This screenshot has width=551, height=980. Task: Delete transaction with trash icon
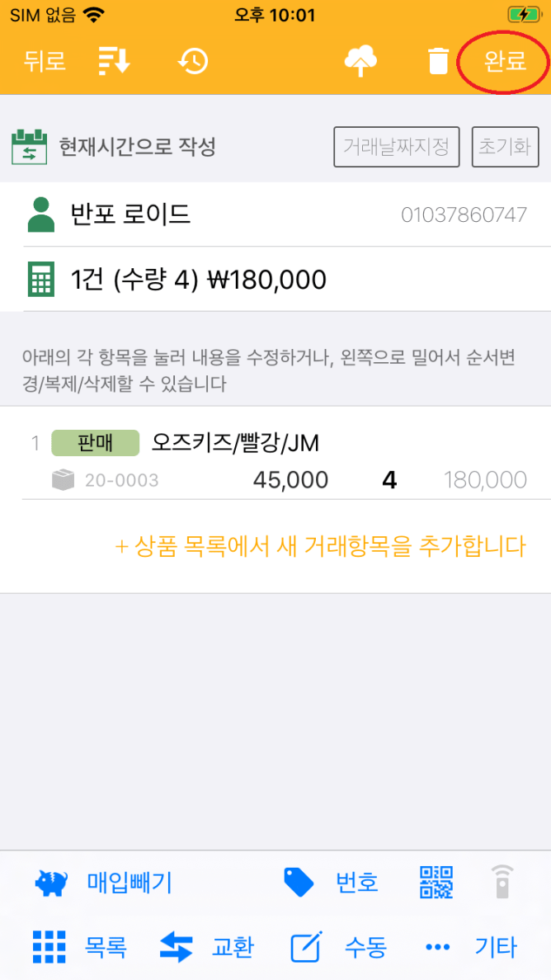[439, 62]
